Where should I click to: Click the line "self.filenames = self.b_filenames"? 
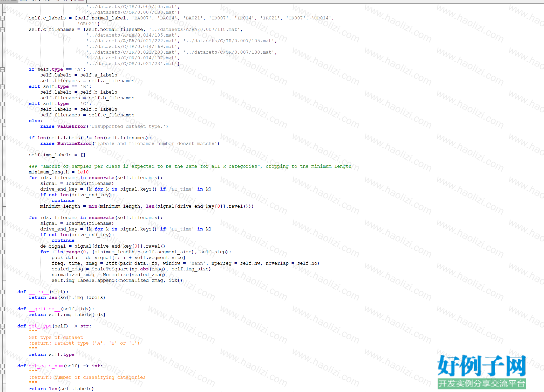(x=87, y=98)
